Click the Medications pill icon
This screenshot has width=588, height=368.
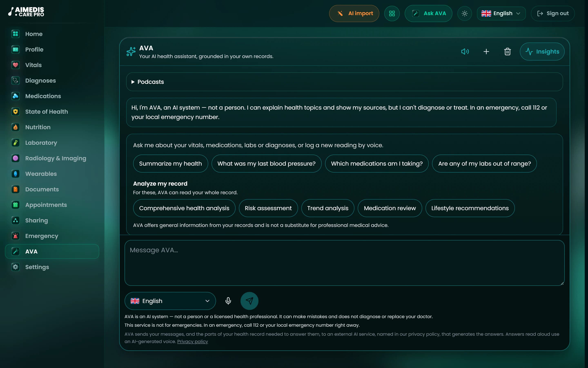click(16, 96)
